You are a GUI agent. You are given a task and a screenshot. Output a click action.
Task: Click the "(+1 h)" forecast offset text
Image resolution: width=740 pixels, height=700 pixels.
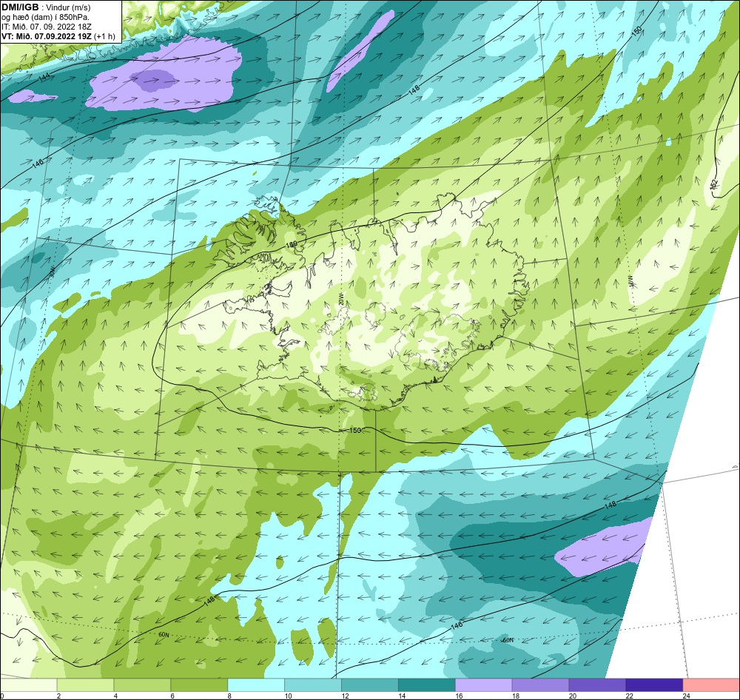104,36
